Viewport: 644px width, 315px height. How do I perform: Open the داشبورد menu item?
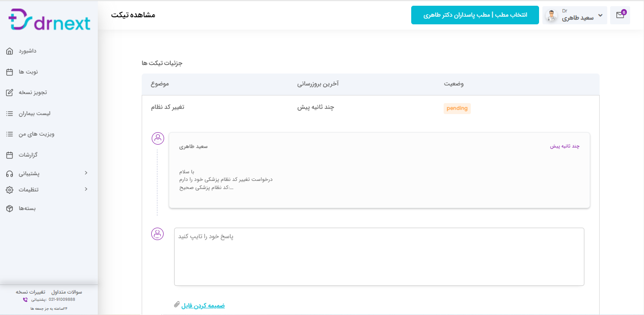(x=28, y=51)
